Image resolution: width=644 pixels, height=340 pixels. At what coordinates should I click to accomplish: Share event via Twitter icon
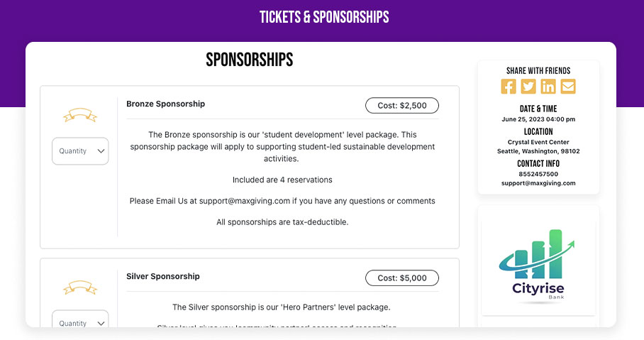528,87
